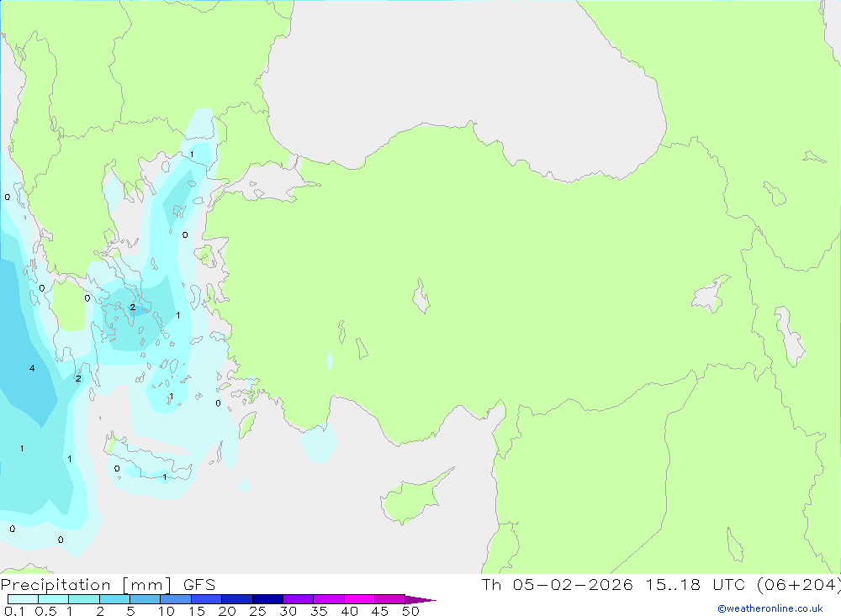Click the '35' legend scale label
Viewport: 841px width, 616px height.
319,611
